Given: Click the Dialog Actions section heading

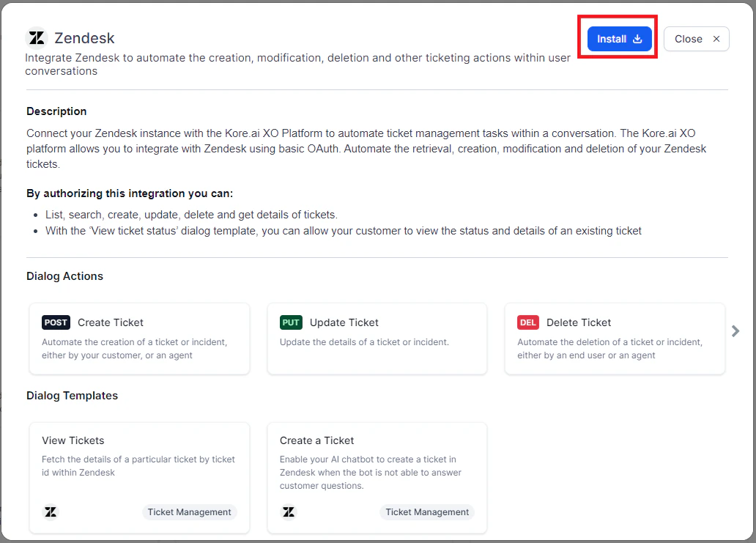Looking at the screenshot, I should click(x=64, y=276).
